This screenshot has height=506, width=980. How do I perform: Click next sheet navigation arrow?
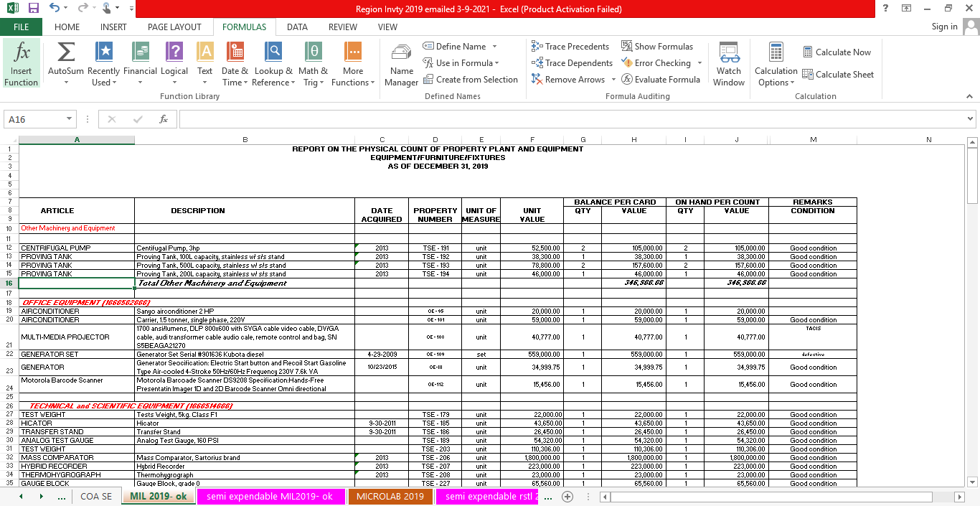(41, 497)
